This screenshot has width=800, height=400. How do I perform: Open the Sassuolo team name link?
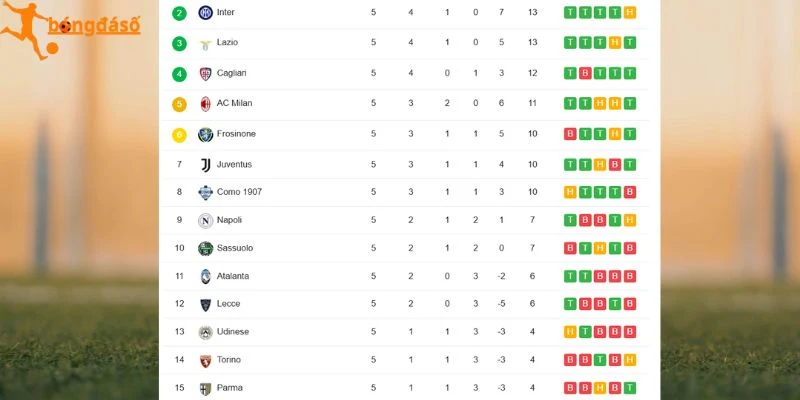[x=235, y=248]
